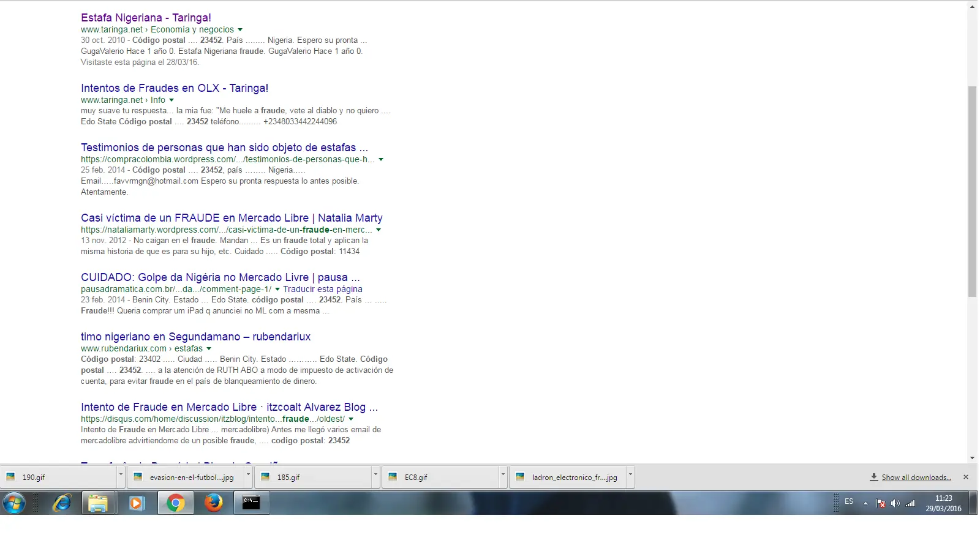Click the evasion-en-el-futbol jpg download icon
The height and width of the screenshot is (551, 980).
point(138,477)
